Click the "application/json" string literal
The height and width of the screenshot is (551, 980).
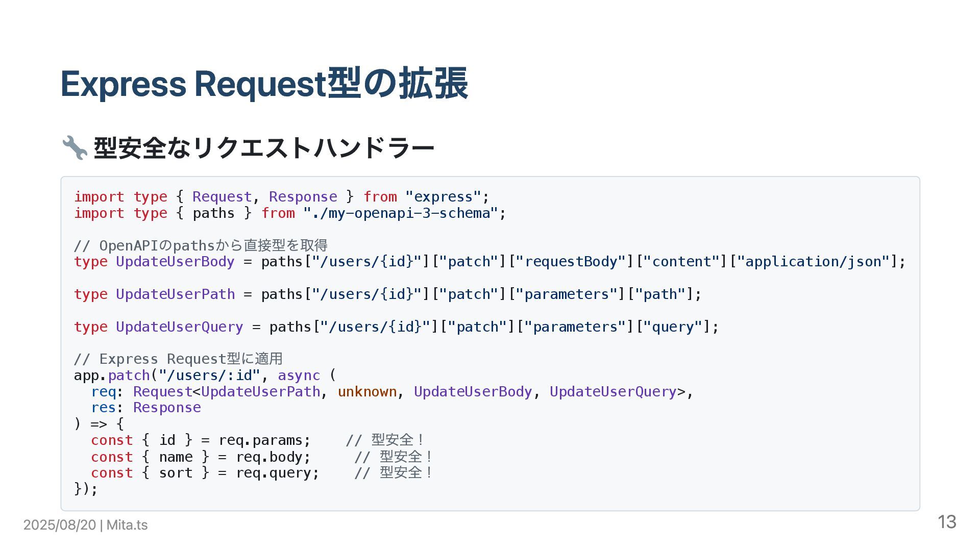(x=814, y=262)
